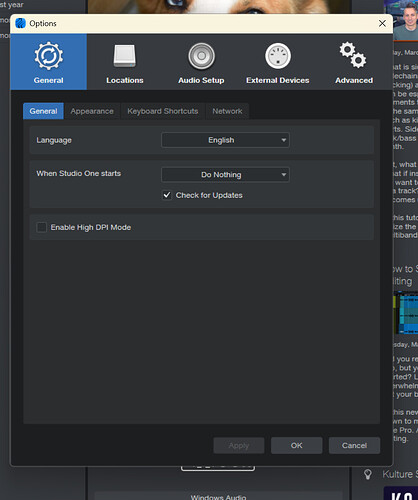Open the Network tab

point(227,111)
